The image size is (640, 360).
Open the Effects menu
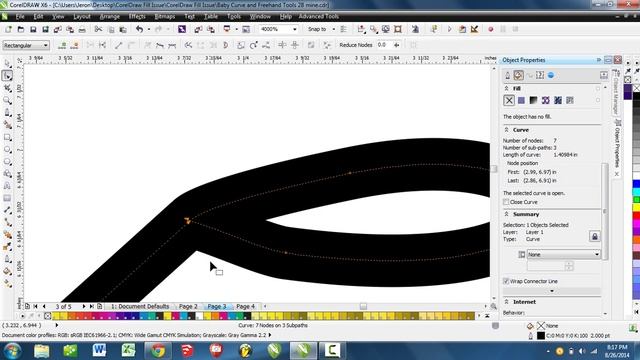point(137,17)
